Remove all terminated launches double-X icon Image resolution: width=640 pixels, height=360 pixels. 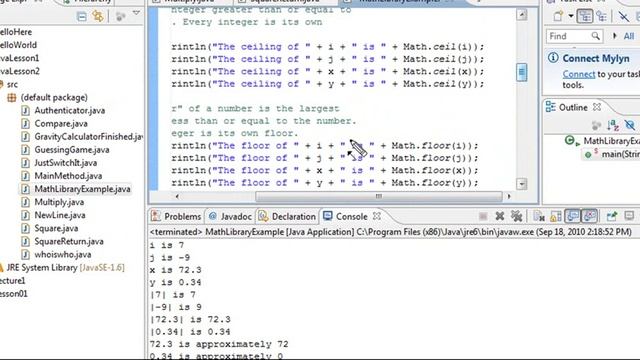tap(517, 216)
